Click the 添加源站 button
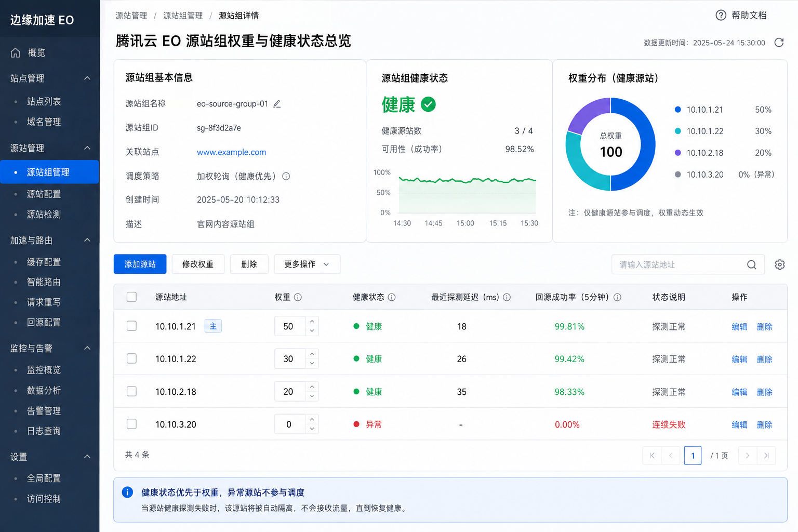Viewport: 798px width, 532px height. (x=140, y=264)
